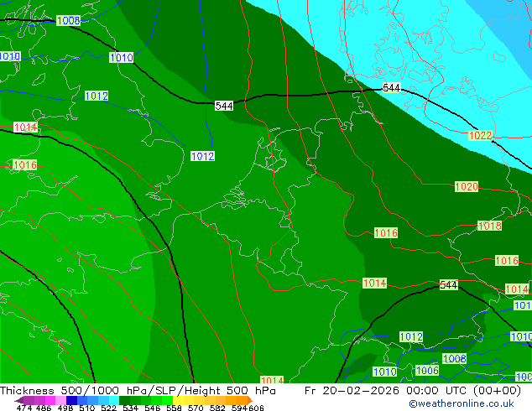Screen dimensions: 532x411
Task: Click the 1020 isobar label
Action: click(467, 186)
